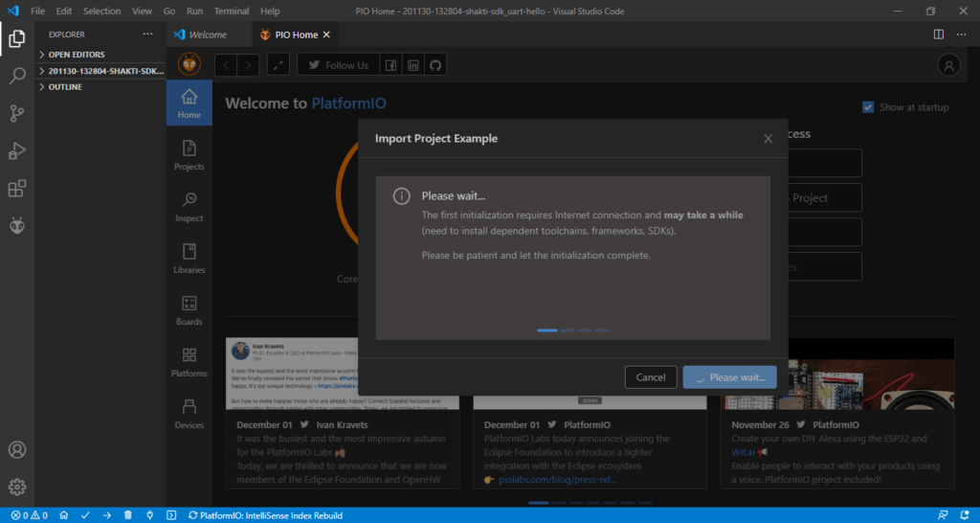Click PlatformIO: IntelliSense Index Rebuild status
The image size is (980, 523).
pyautogui.click(x=265, y=515)
